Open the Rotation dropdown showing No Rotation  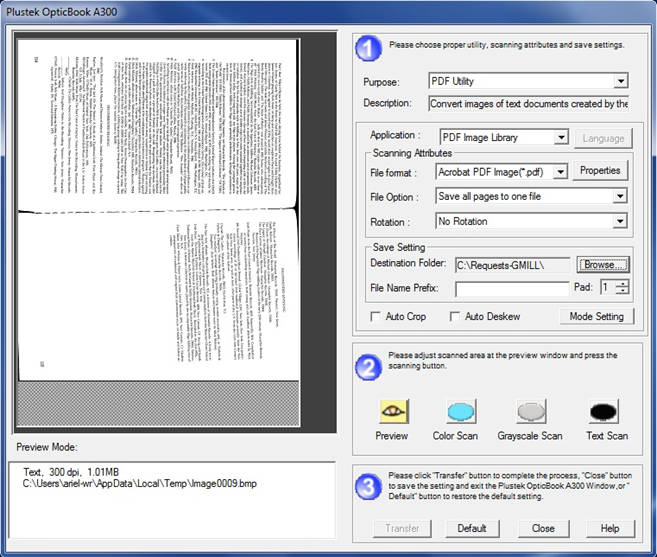[531, 221]
